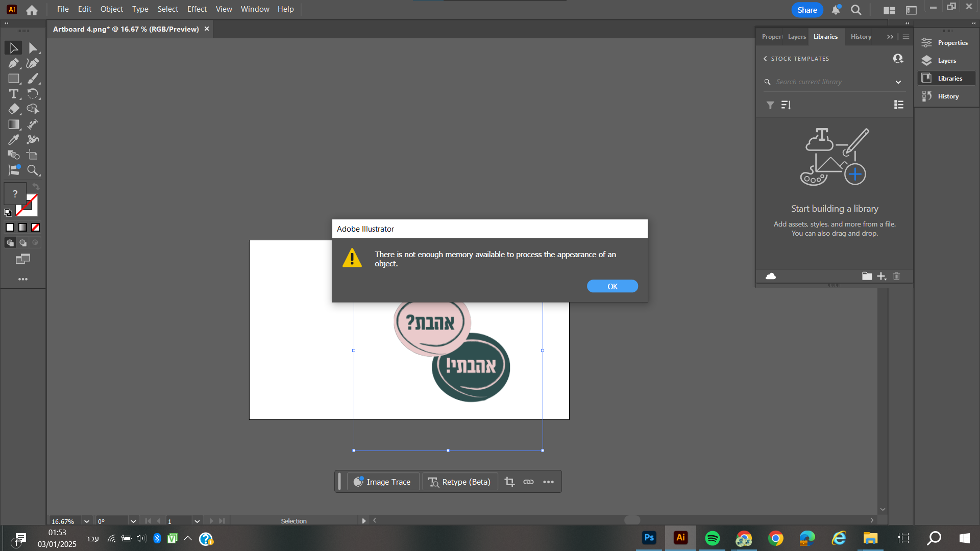This screenshot has height=551, width=980.
Task: Open Photoshop from the taskbar
Action: (x=649, y=538)
